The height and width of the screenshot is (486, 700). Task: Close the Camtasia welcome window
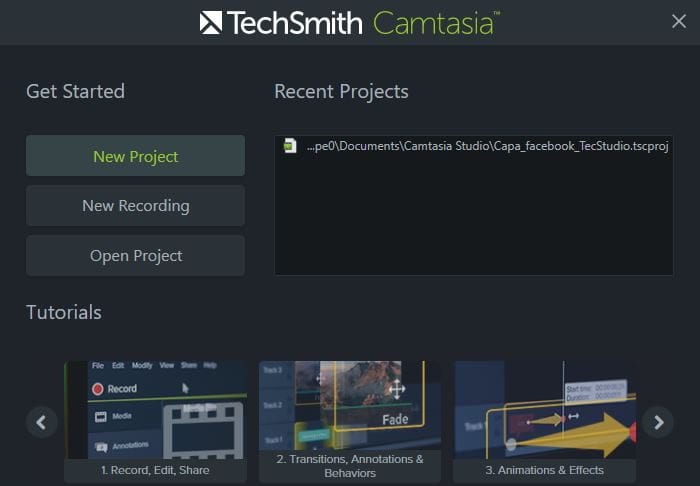[678, 22]
